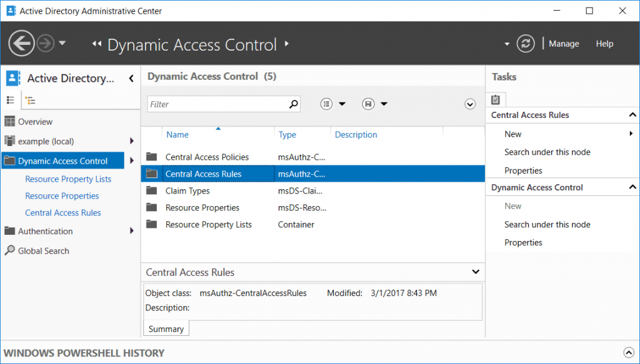Collapse the left navigation pane

pos(131,78)
